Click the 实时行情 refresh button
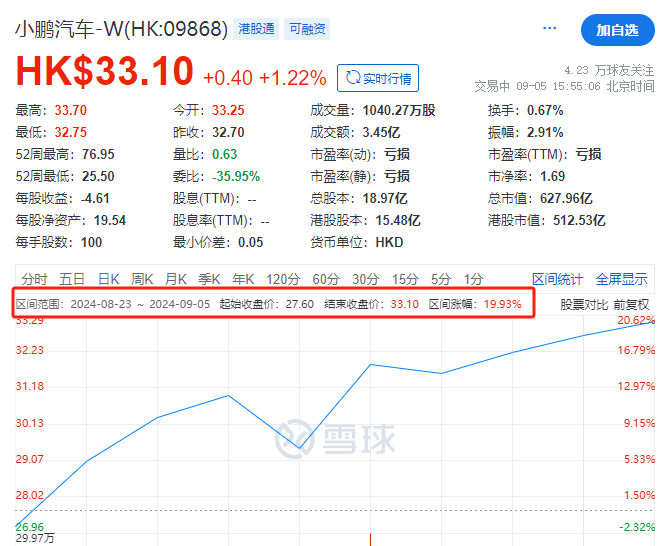664x546 pixels. point(378,78)
